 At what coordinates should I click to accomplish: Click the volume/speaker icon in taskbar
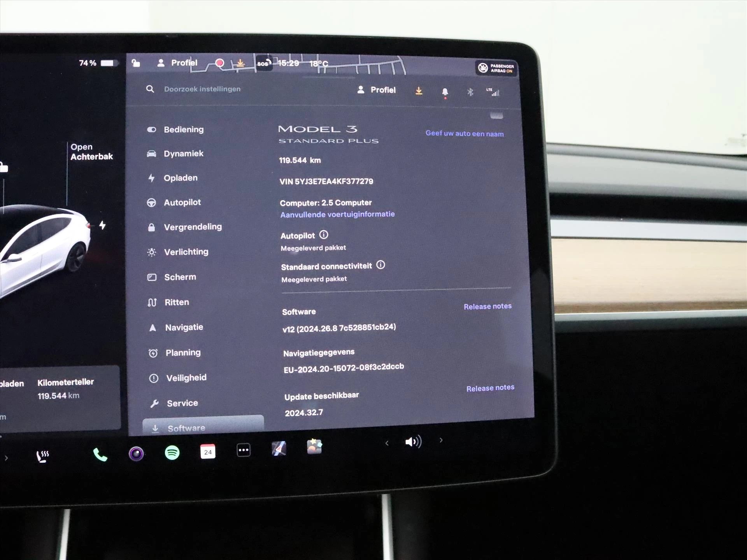(x=412, y=441)
